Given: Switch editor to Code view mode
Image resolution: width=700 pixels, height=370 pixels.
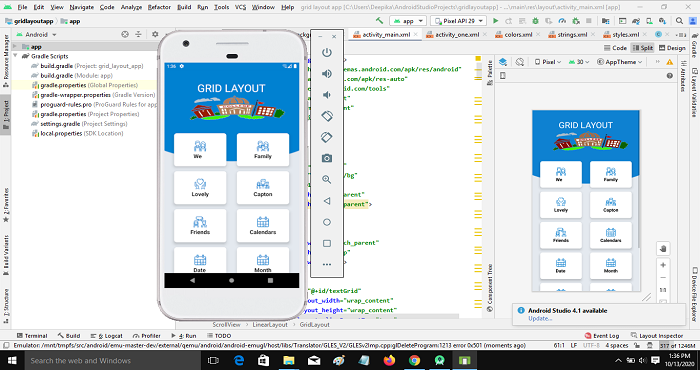Looking at the screenshot, I should (x=615, y=48).
